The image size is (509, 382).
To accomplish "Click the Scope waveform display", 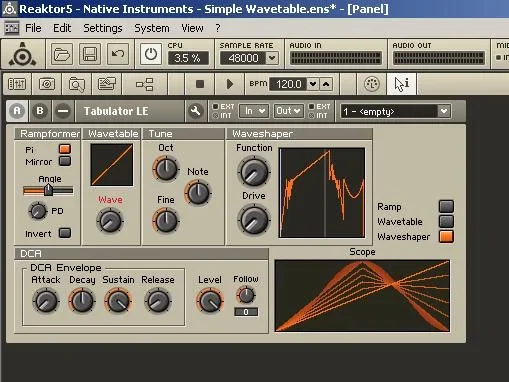I will [x=362, y=296].
